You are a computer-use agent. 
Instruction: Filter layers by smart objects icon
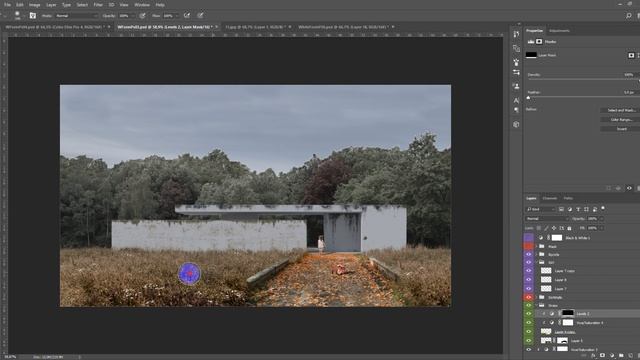tap(595, 209)
